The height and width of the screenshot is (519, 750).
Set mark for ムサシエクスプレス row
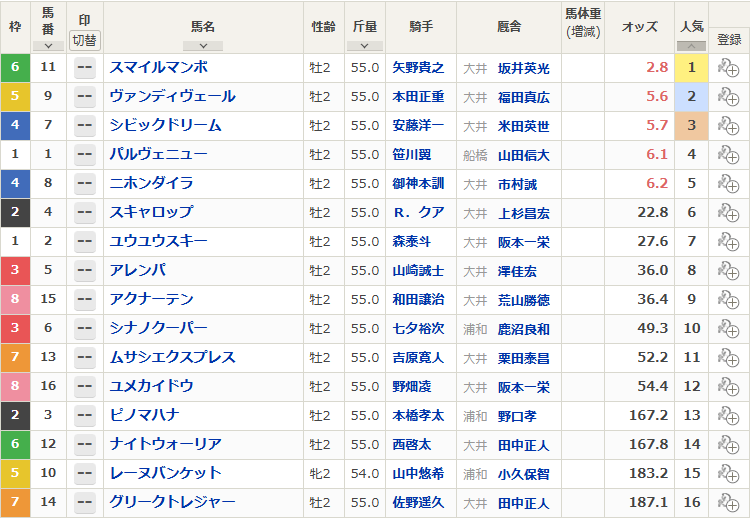click(85, 358)
